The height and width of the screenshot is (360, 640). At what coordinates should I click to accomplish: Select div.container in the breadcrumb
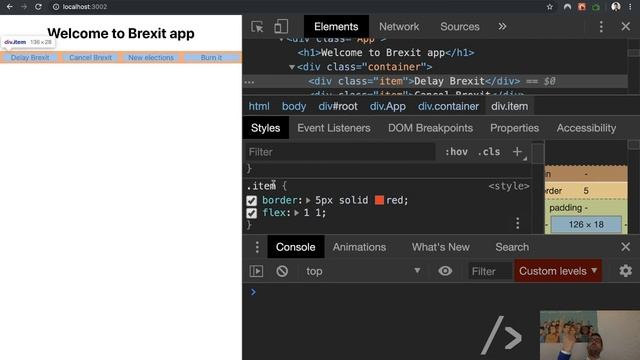tap(448, 106)
